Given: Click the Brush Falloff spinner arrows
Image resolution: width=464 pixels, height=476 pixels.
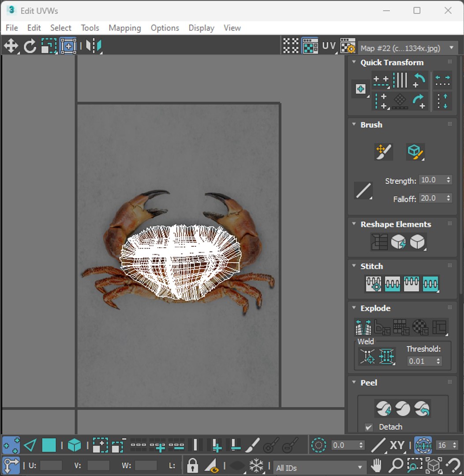Looking at the screenshot, I should coord(449,198).
